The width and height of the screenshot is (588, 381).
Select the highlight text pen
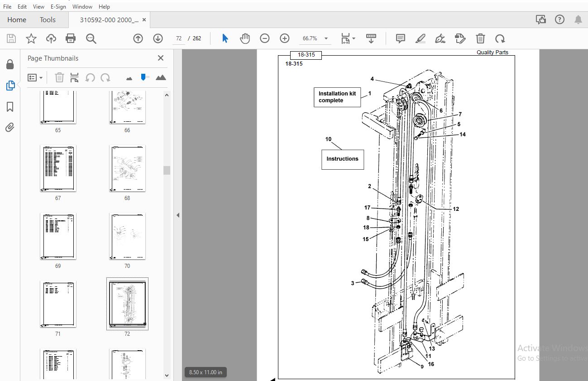pos(421,38)
